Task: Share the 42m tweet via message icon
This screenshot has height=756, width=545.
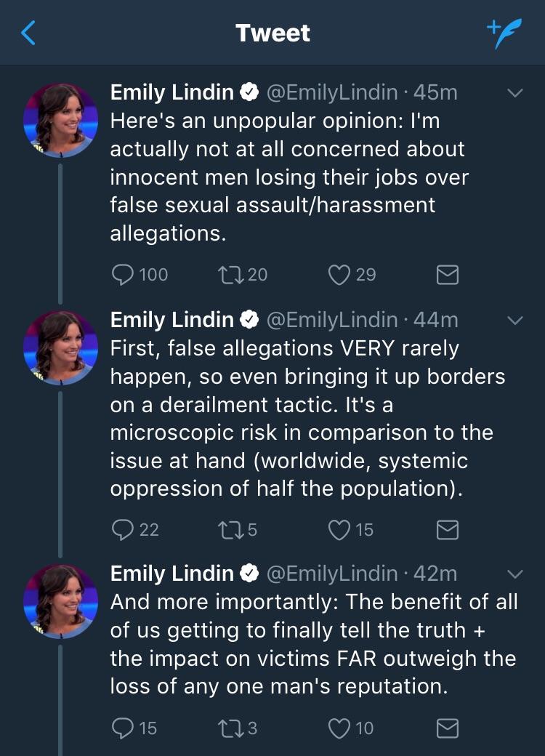Action: pyautogui.click(x=447, y=728)
